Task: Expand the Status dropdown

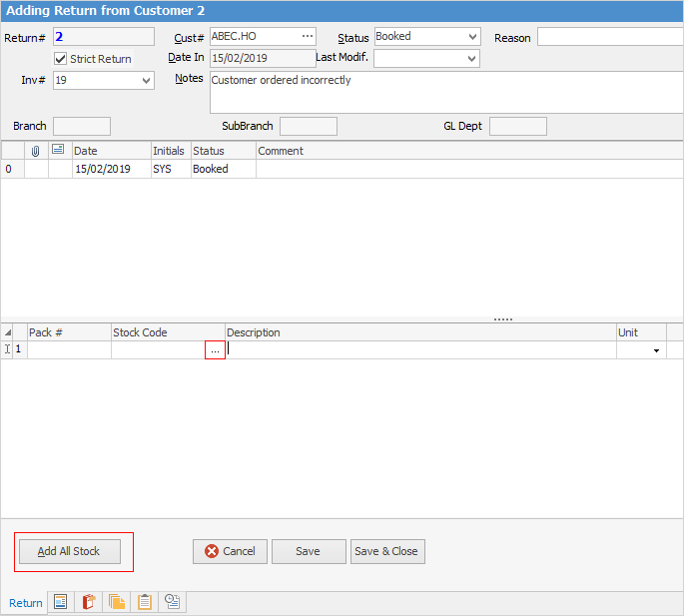Action: point(472,37)
